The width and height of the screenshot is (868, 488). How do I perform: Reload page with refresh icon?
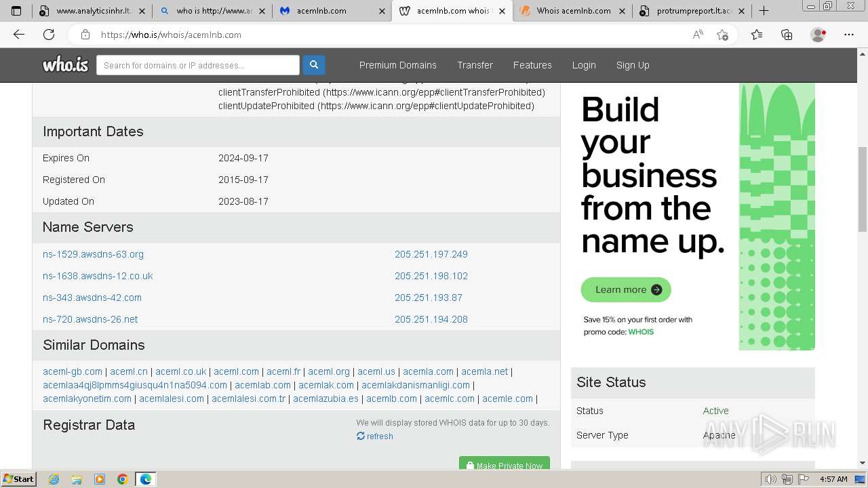49,35
